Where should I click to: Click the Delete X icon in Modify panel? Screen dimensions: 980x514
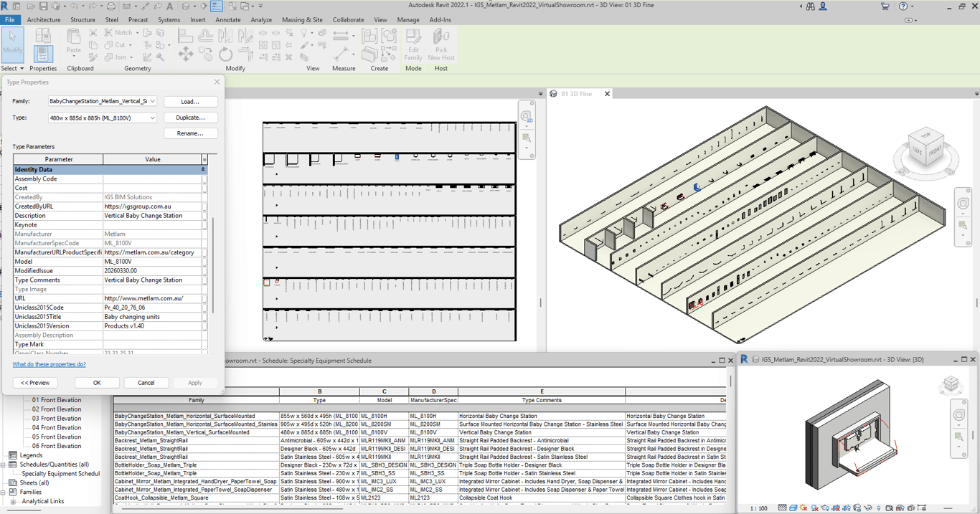289,57
